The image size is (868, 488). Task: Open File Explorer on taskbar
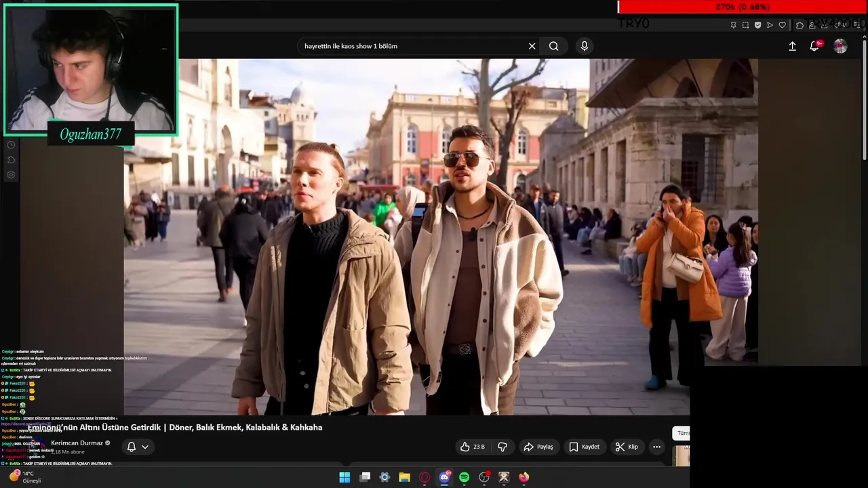pos(405,477)
